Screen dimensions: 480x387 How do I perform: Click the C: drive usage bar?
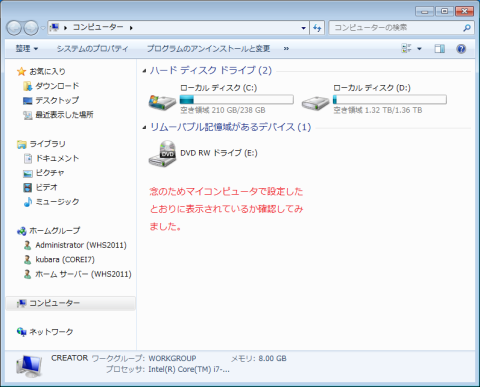pos(237,99)
